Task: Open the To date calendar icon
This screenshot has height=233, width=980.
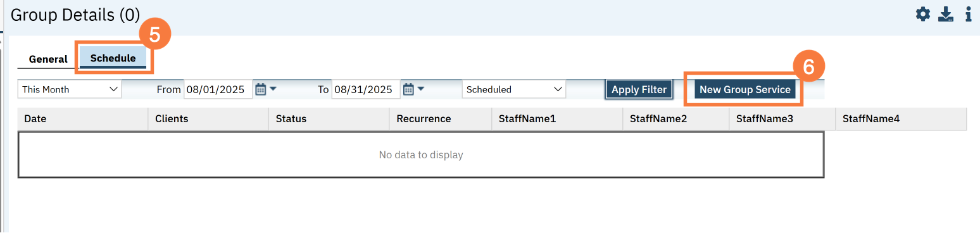Action: (x=408, y=89)
